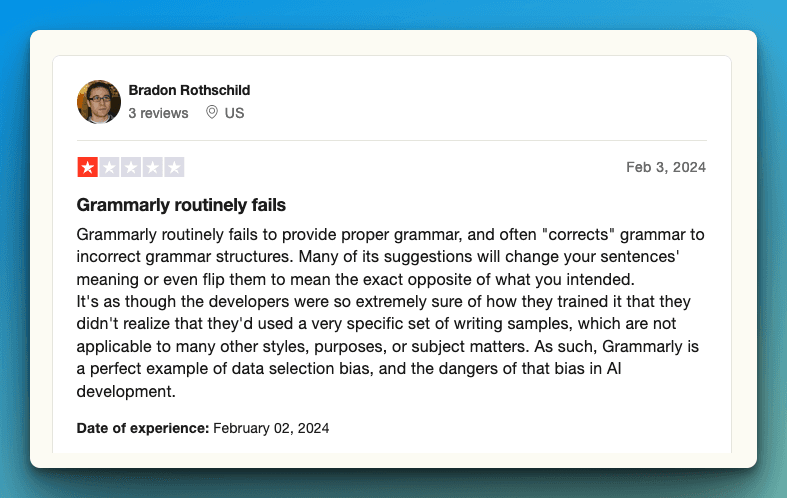Select the US country label
The image size is (787, 498).
(x=234, y=113)
